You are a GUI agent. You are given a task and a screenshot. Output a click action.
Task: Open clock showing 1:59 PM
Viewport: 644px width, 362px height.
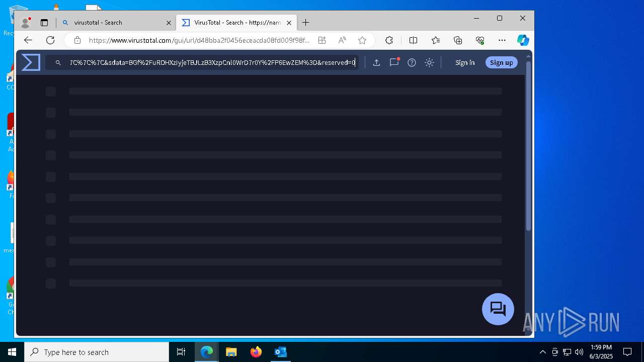[x=601, y=352]
